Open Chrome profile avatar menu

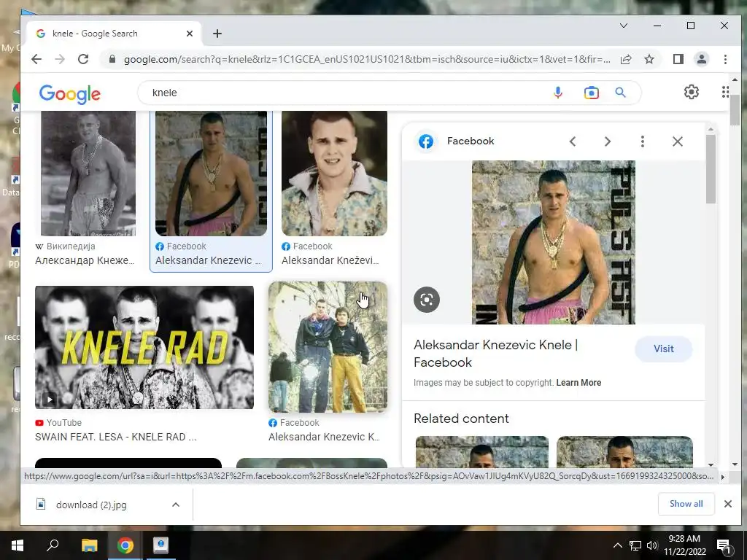[701, 59]
